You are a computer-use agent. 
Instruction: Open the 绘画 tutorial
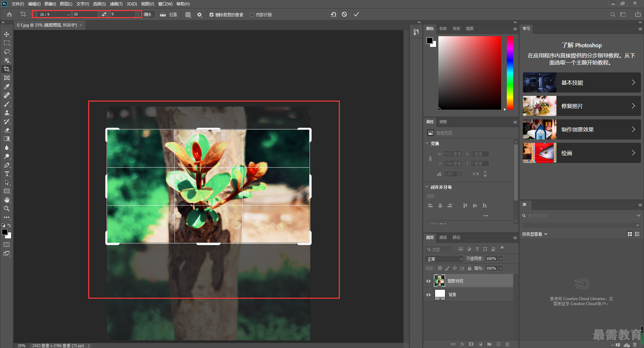click(x=582, y=153)
